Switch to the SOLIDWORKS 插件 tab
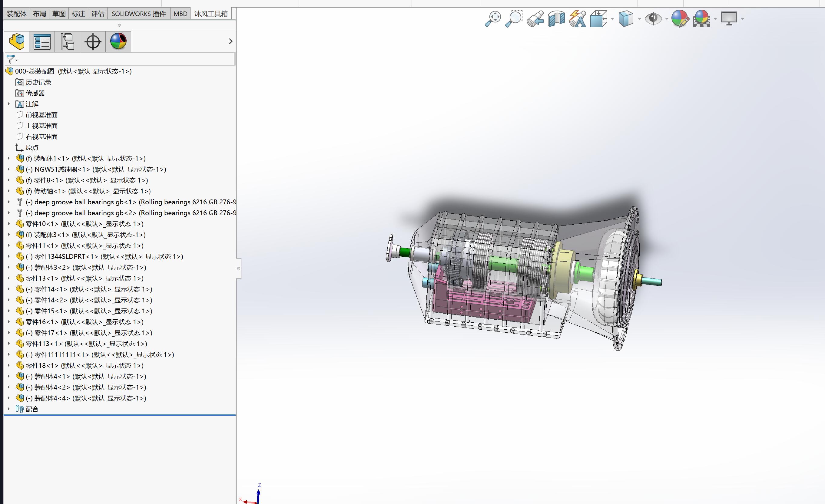Image resolution: width=825 pixels, height=504 pixels. (139, 14)
